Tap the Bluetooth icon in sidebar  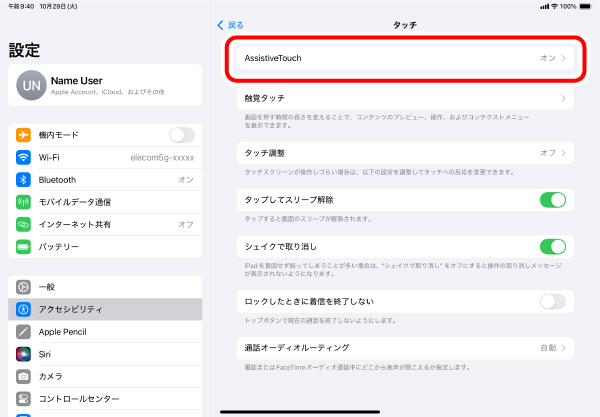23,180
